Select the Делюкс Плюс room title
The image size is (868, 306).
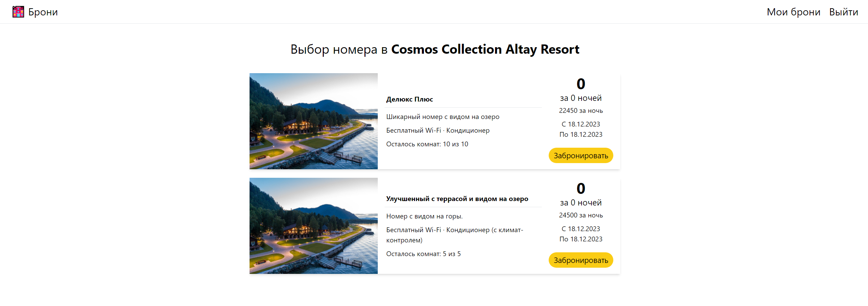pos(410,99)
